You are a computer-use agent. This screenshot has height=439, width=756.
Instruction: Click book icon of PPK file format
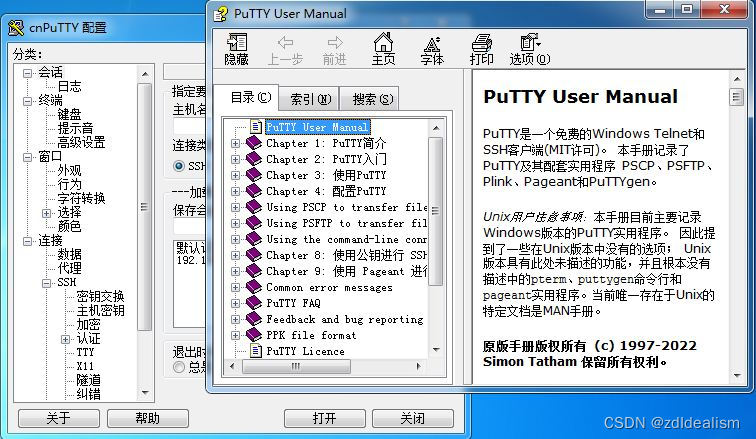[254, 335]
